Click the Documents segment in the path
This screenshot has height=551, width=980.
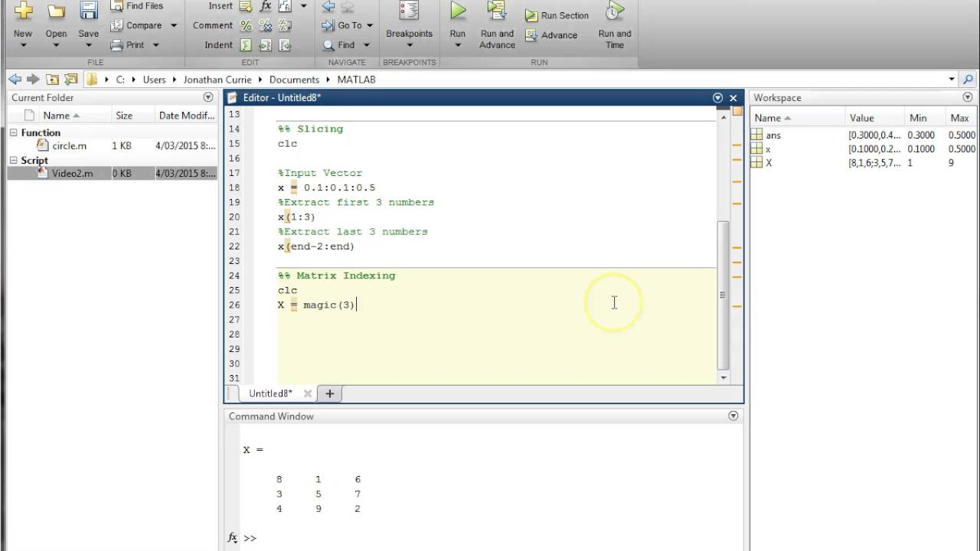click(294, 80)
